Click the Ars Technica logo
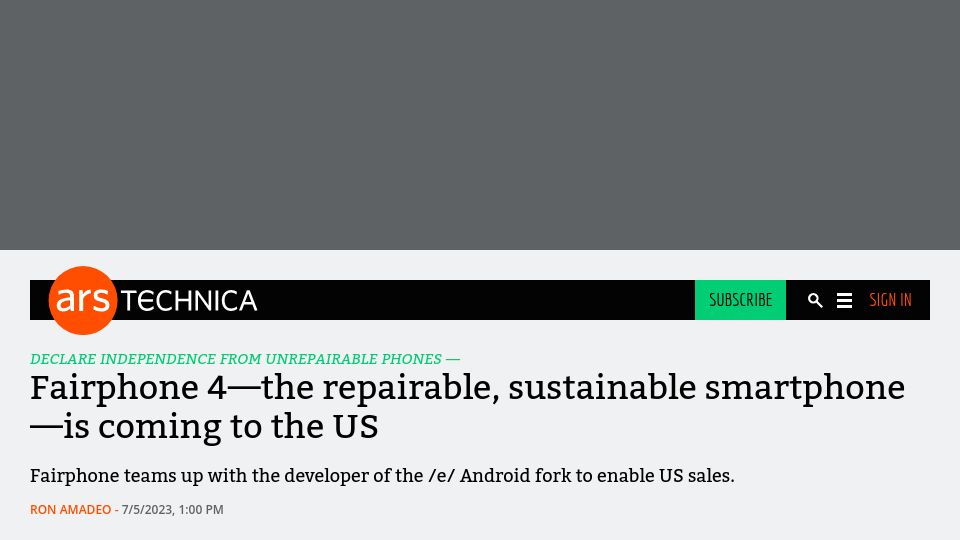Screen dimensions: 960x540 (x=153, y=301)
